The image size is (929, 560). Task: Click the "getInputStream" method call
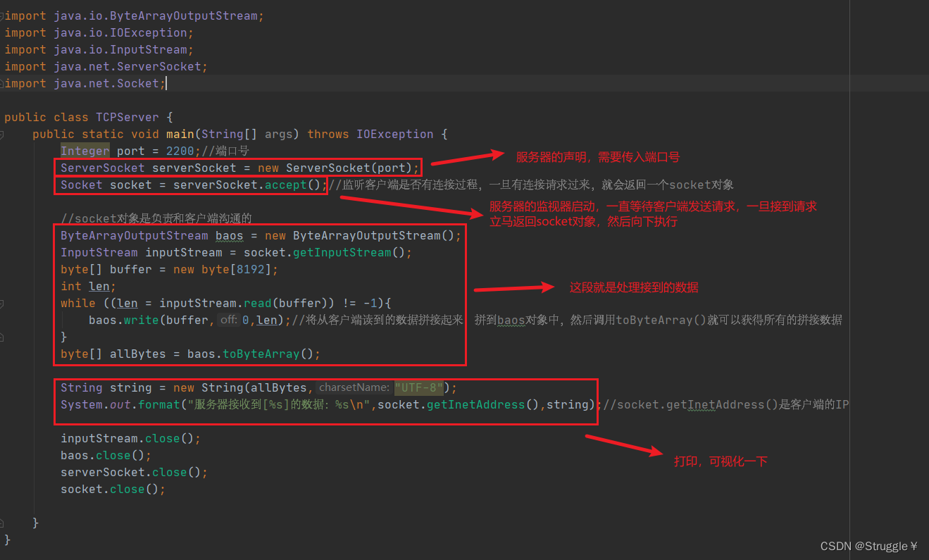click(342, 252)
